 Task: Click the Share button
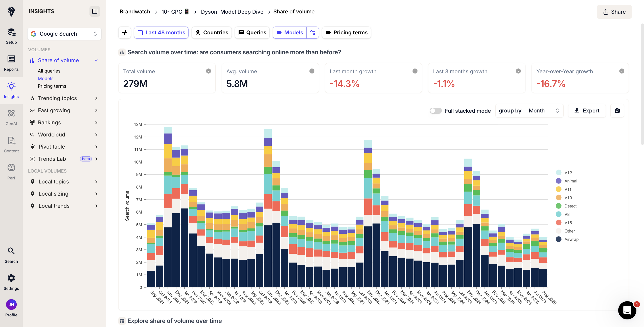(614, 12)
